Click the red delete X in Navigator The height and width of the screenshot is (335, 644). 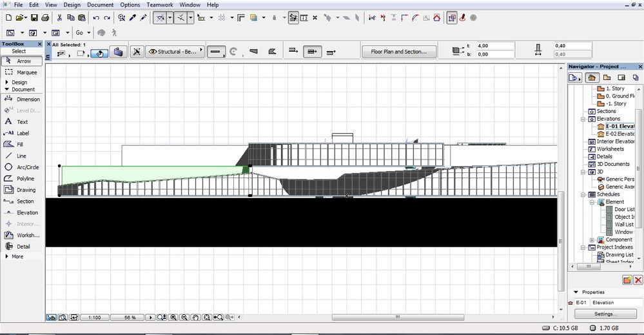coord(638,279)
